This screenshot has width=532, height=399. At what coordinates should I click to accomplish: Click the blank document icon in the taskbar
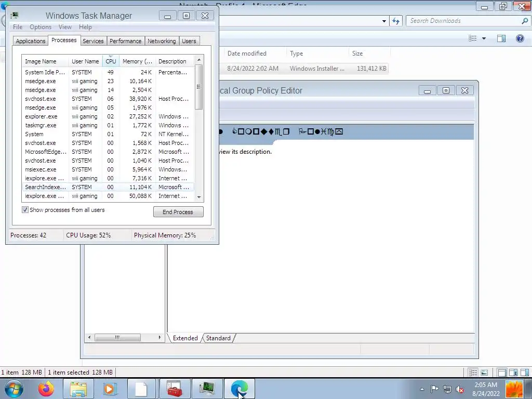coord(141,389)
